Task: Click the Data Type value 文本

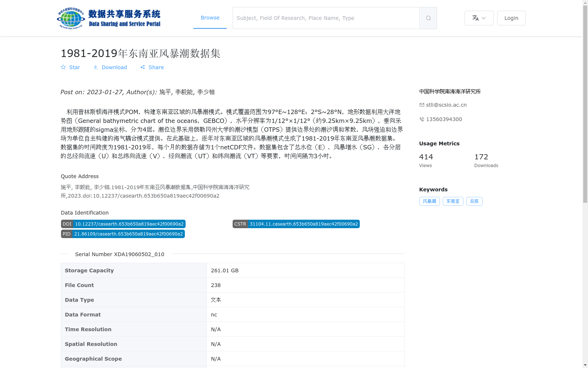Action: pyautogui.click(x=216, y=300)
